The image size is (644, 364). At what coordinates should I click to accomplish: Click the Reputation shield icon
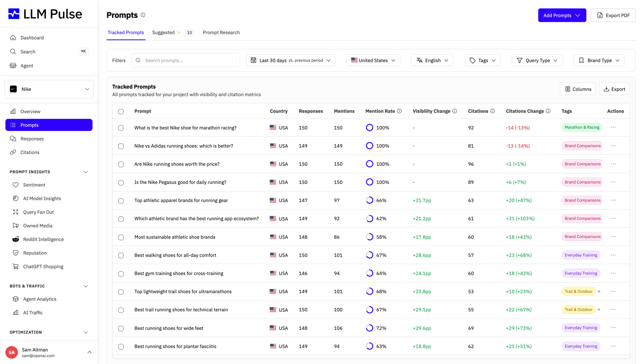pyautogui.click(x=16, y=253)
